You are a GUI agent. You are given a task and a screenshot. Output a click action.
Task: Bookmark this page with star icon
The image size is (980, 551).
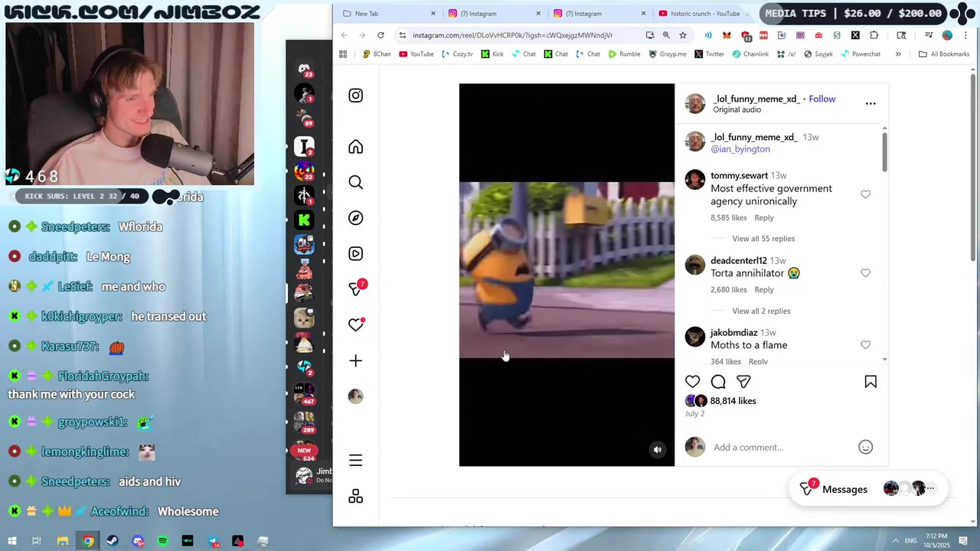click(683, 35)
